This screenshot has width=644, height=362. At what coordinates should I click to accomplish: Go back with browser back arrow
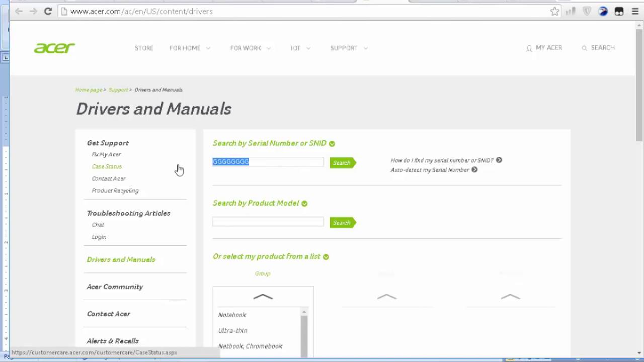coord(19,11)
